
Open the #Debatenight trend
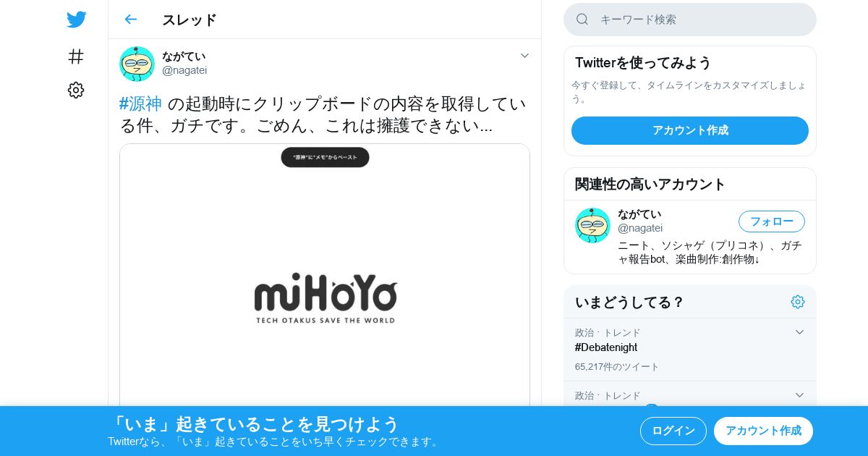606,347
